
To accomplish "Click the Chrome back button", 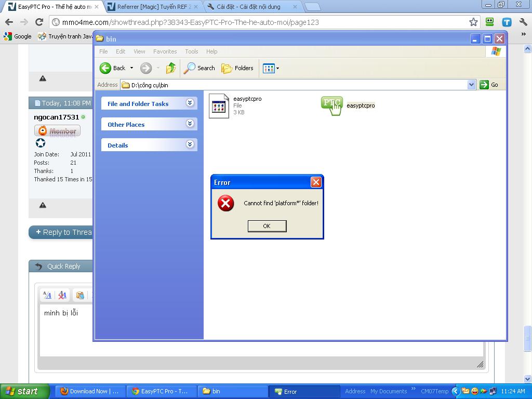I will click(x=9, y=22).
